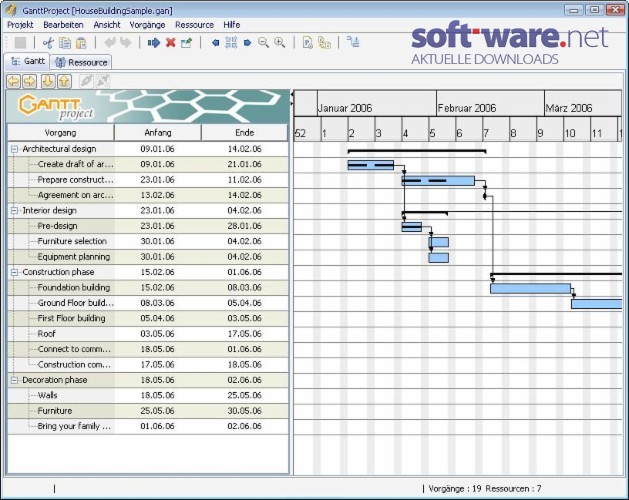Screen dimensions: 629x500
Task: Click the 30.05.06 end date of Furniture
Action: click(244, 411)
